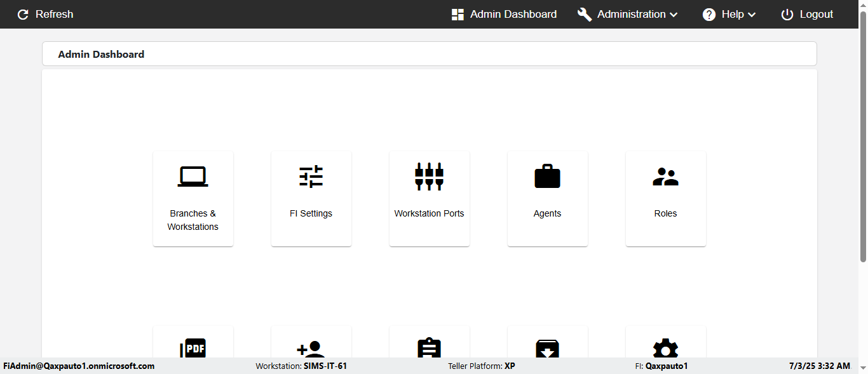This screenshot has height=374, width=868.
Task: Expand the Help dropdown chevron
Action: (752, 15)
